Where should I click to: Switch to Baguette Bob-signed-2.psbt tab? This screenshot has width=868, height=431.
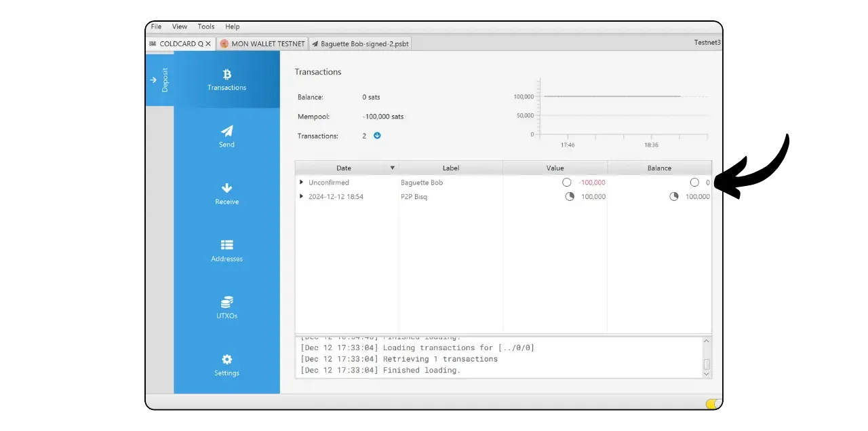(x=360, y=43)
